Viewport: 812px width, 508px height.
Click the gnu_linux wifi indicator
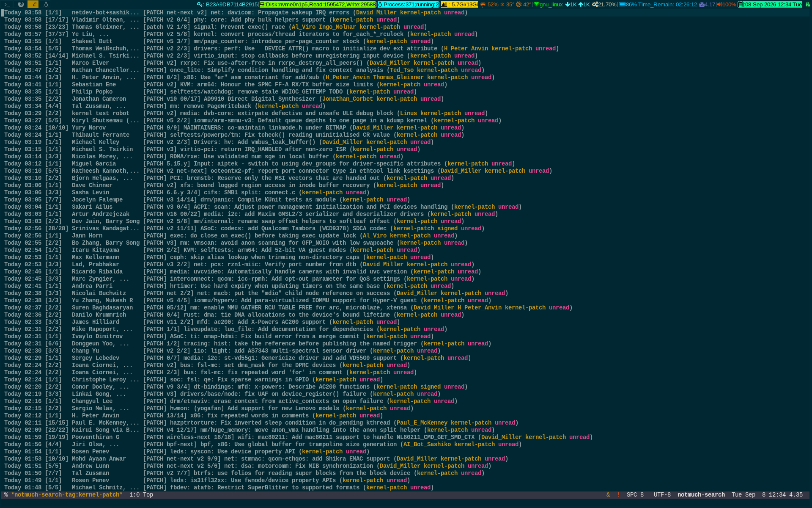(548, 4)
